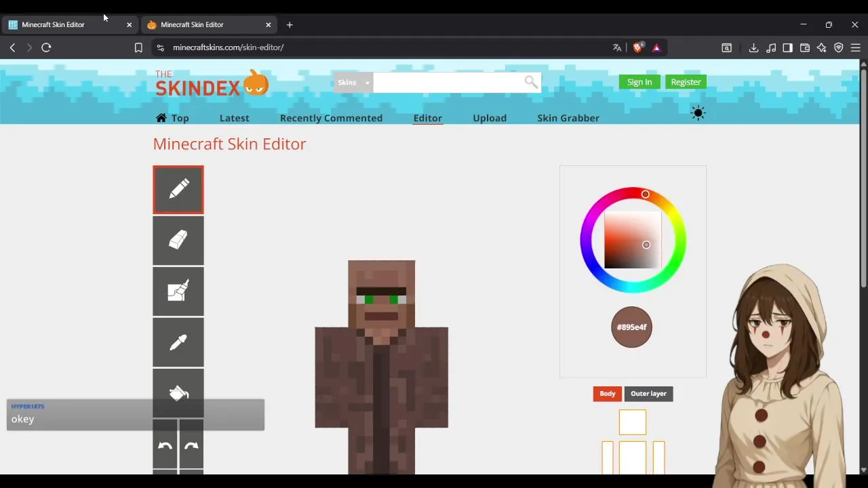
Task: Open the Top skins page
Action: 172,118
